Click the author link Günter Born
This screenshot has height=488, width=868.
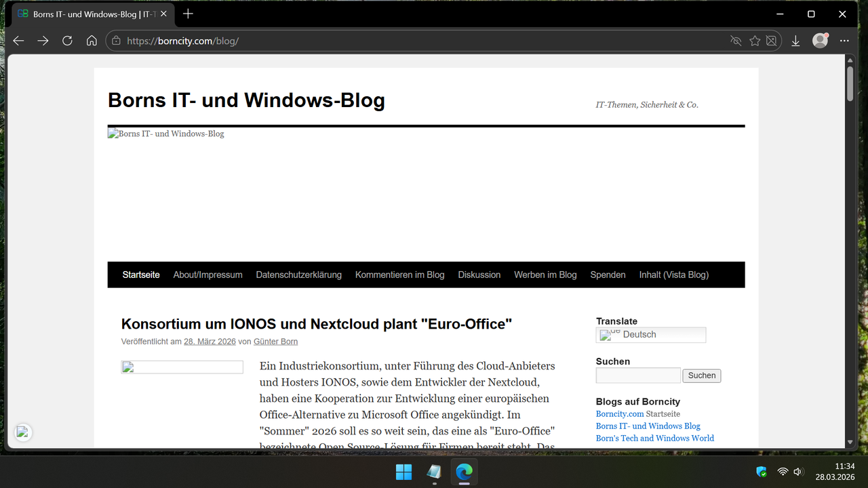[x=275, y=342]
